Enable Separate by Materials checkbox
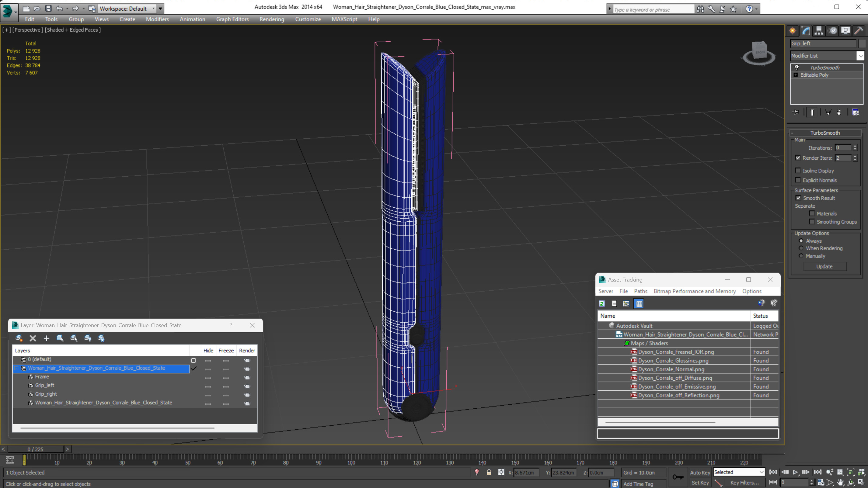 point(812,213)
